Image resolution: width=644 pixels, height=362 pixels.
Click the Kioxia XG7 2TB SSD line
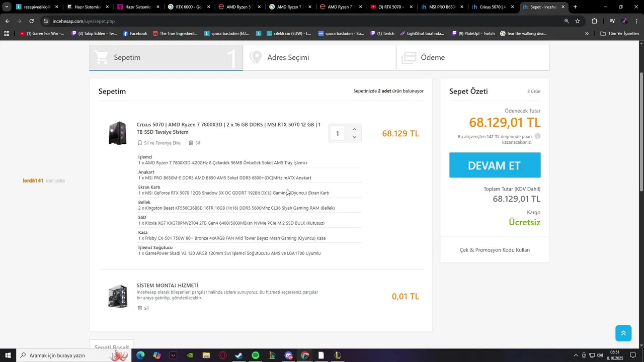pyautogui.click(x=231, y=223)
